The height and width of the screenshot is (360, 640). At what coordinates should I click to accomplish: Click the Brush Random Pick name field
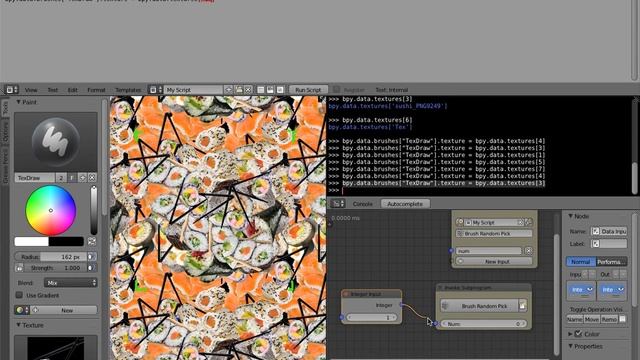494,234
